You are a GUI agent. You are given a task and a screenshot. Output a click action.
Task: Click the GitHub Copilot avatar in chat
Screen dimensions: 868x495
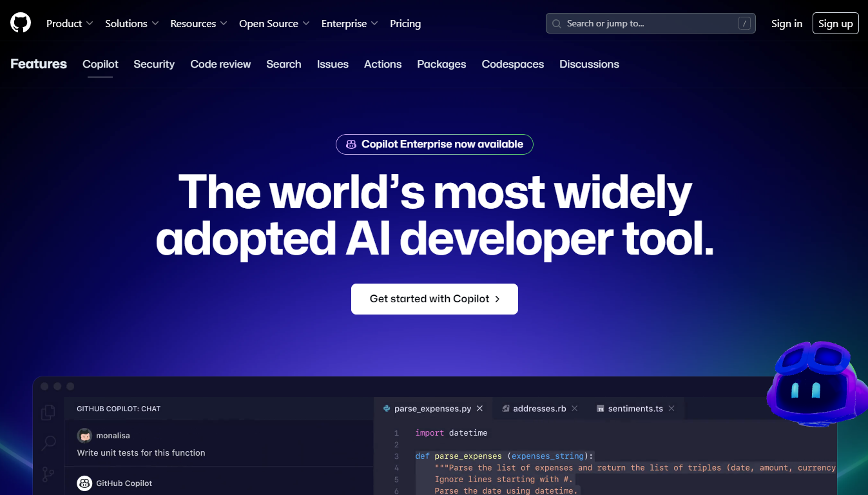click(x=84, y=483)
